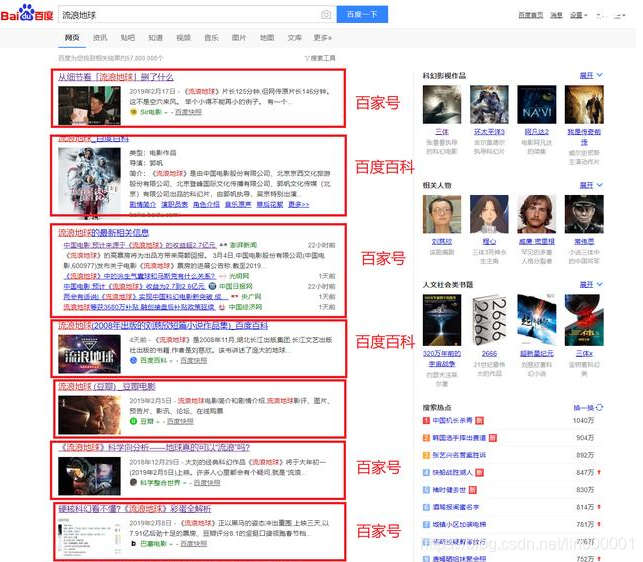Open the 常伟思 link
This screenshot has height=562, width=643.
coord(584,242)
